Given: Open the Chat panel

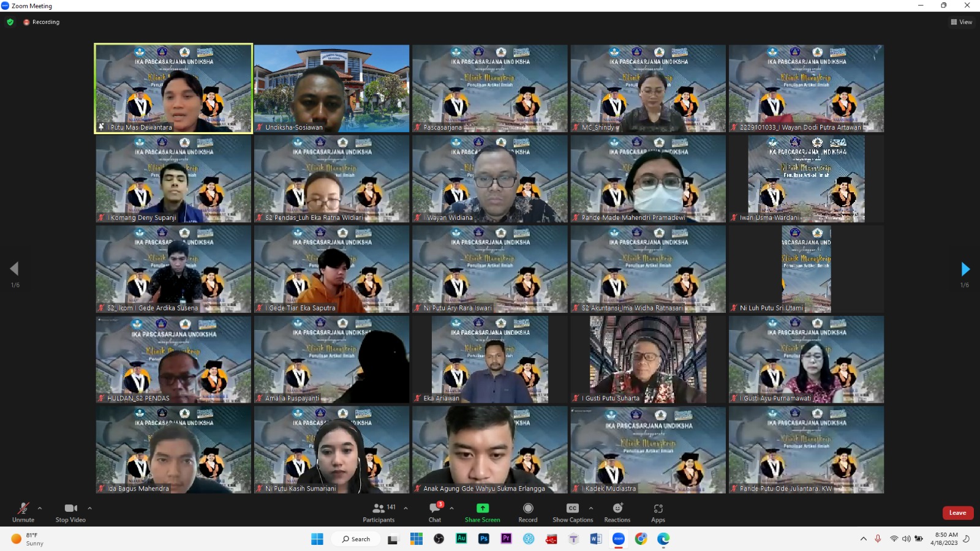Looking at the screenshot, I should pyautogui.click(x=435, y=512).
